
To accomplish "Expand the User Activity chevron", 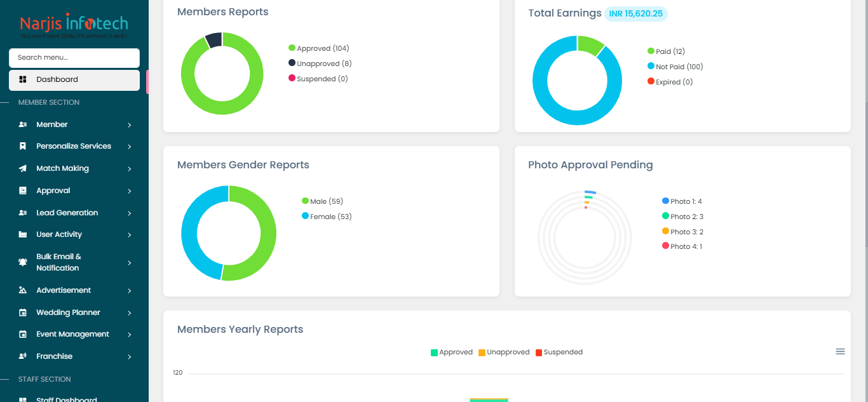I will point(130,235).
